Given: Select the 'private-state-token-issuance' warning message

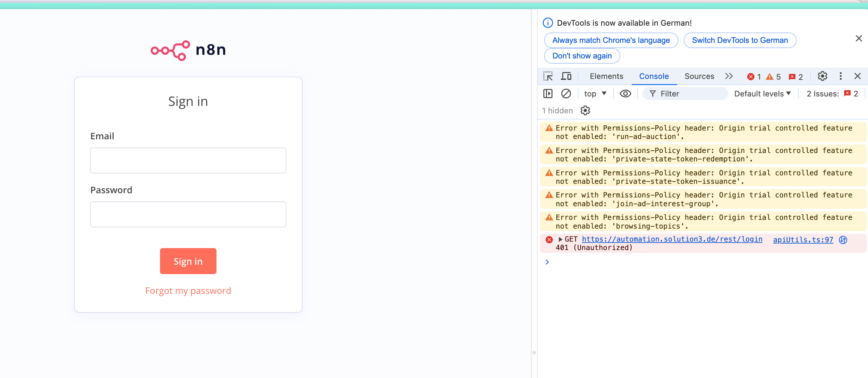Looking at the screenshot, I should point(703,177).
